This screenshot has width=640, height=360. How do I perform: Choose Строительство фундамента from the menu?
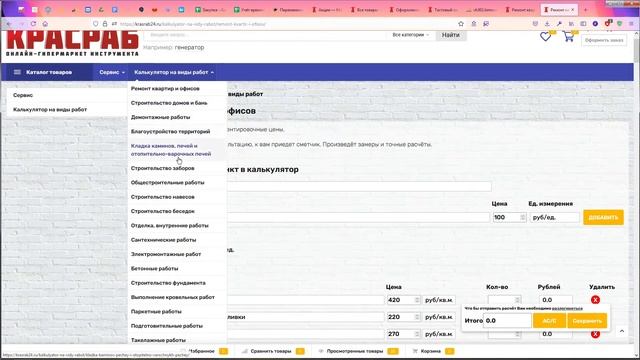click(x=168, y=283)
